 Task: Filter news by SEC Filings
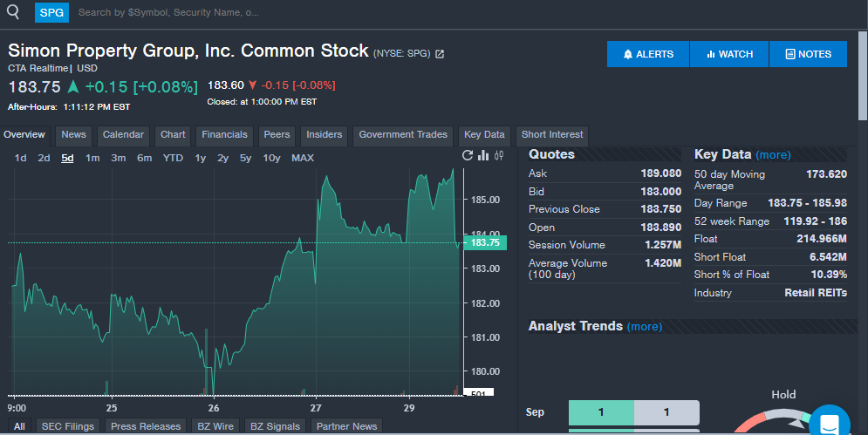point(67,426)
